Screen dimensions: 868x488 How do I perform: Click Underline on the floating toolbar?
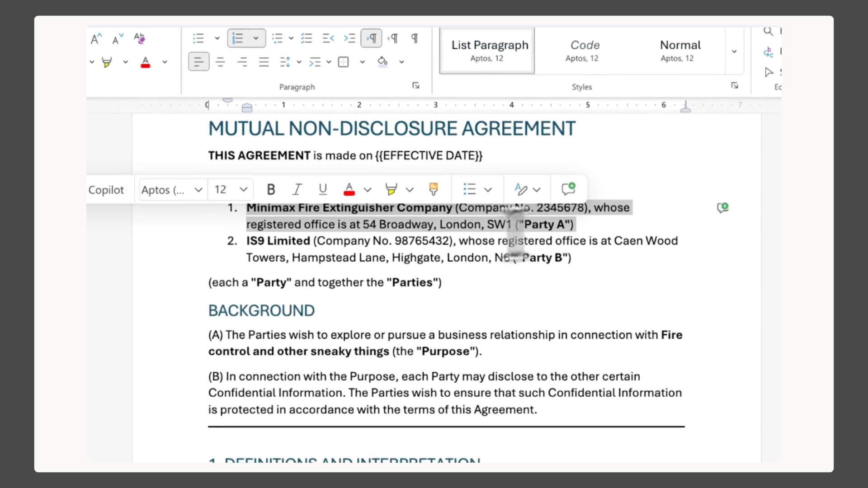coord(323,189)
